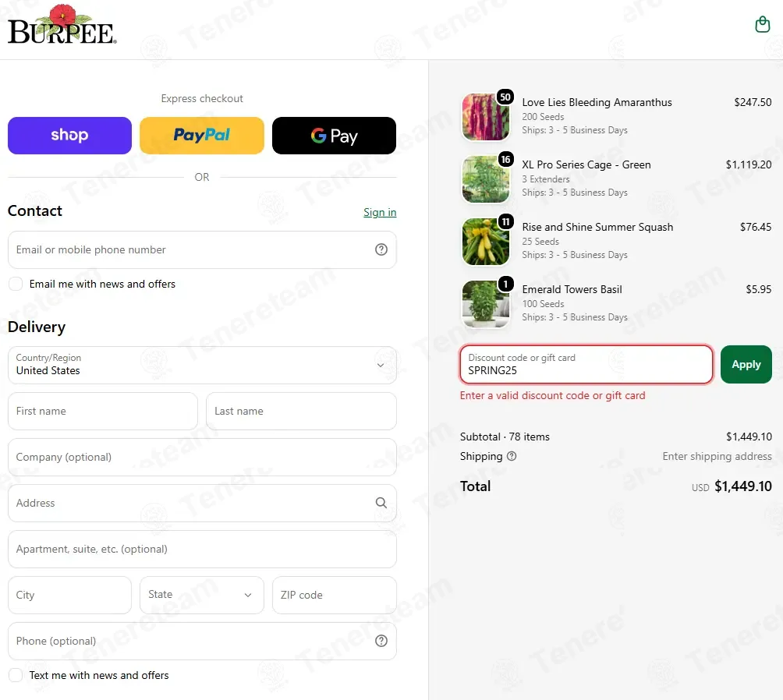
Task: Click 'XL Pro Series Cage - Green' name
Action: click(x=586, y=164)
